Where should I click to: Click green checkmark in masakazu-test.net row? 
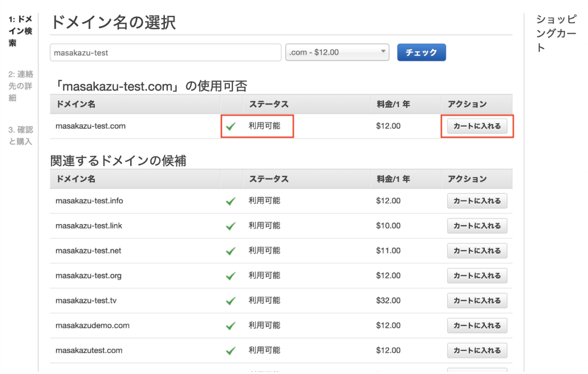[x=231, y=251]
